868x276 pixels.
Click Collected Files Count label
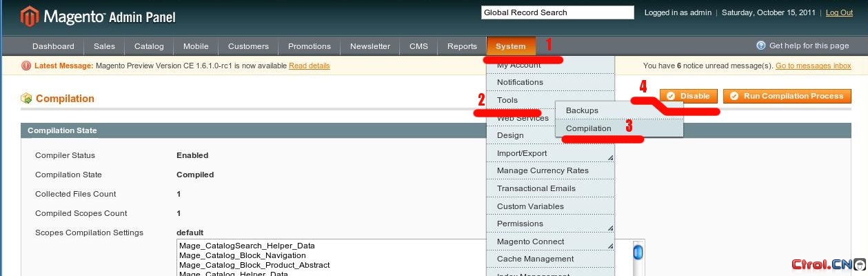pyautogui.click(x=76, y=194)
